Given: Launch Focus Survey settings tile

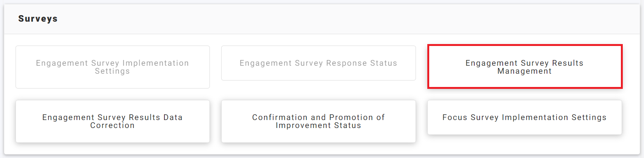Looking at the screenshot, I should [524, 117].
